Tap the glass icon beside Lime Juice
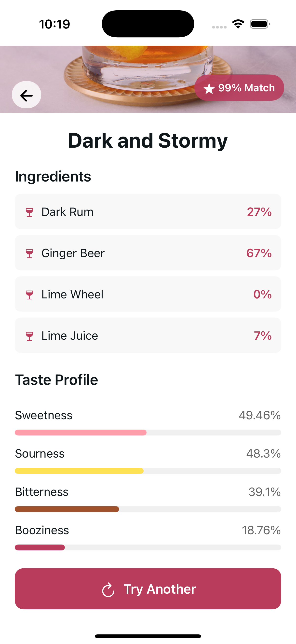 point(29,336)
